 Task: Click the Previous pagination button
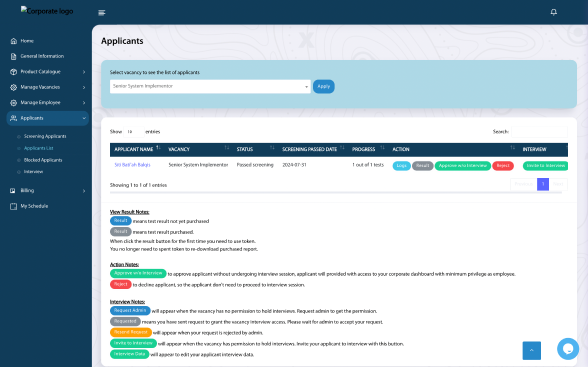(x=524, y=184)
